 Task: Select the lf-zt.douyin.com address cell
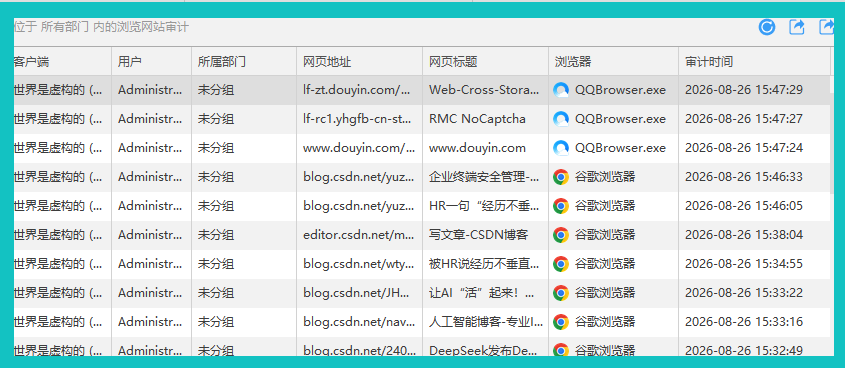point(359,90)
